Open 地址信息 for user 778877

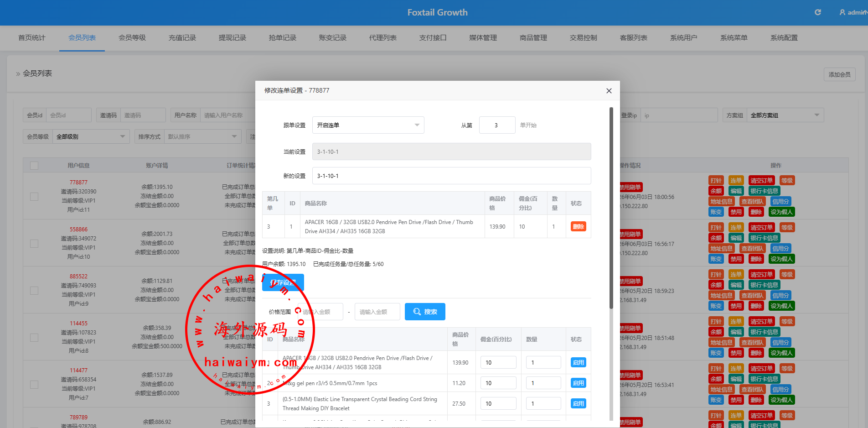722,202
